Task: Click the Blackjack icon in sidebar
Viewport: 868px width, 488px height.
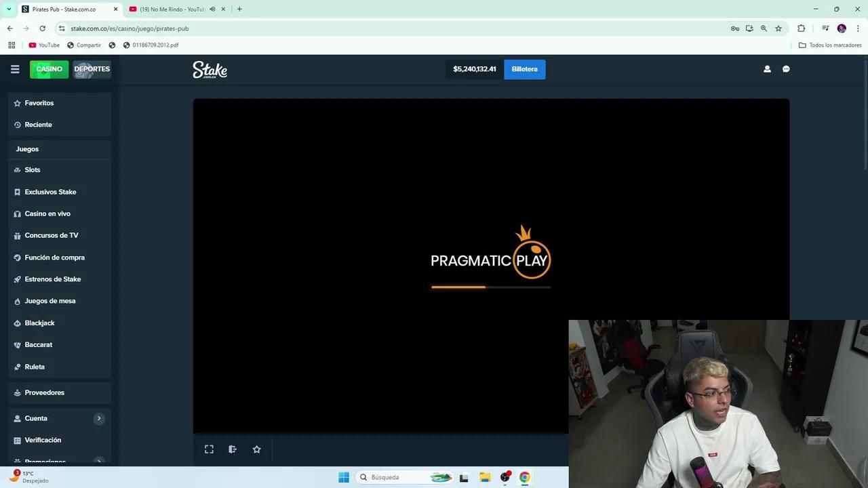Action: click(18, 323)
